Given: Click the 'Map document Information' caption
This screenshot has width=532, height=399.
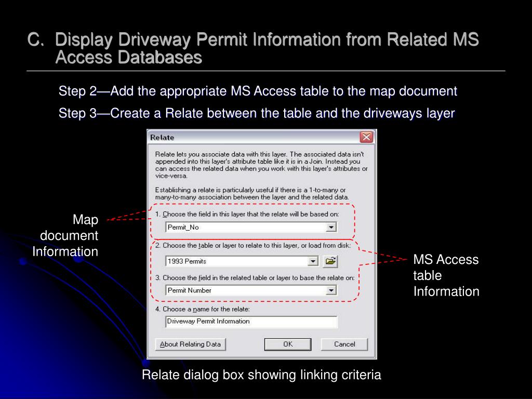Looking at the screenshot, I should click(65, 235).
